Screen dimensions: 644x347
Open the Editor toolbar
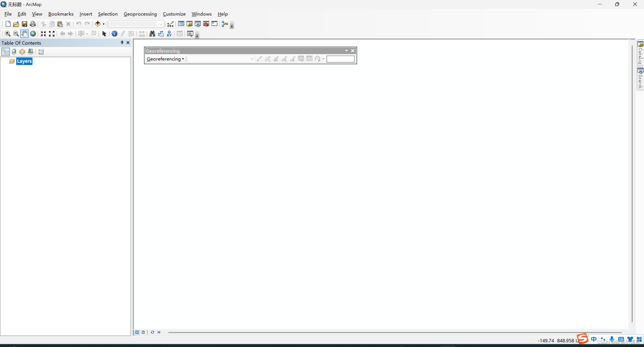pos(171,24)
